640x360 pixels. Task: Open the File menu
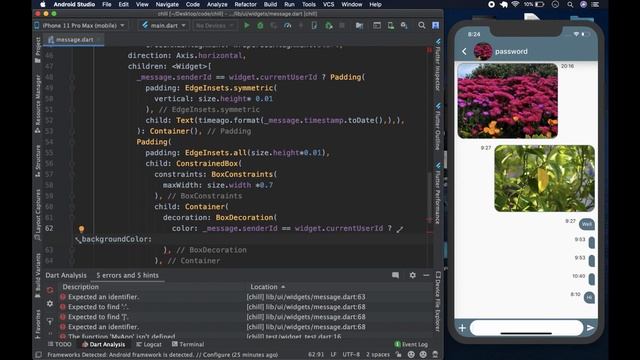pyautogui.click(x=107, y=4)
